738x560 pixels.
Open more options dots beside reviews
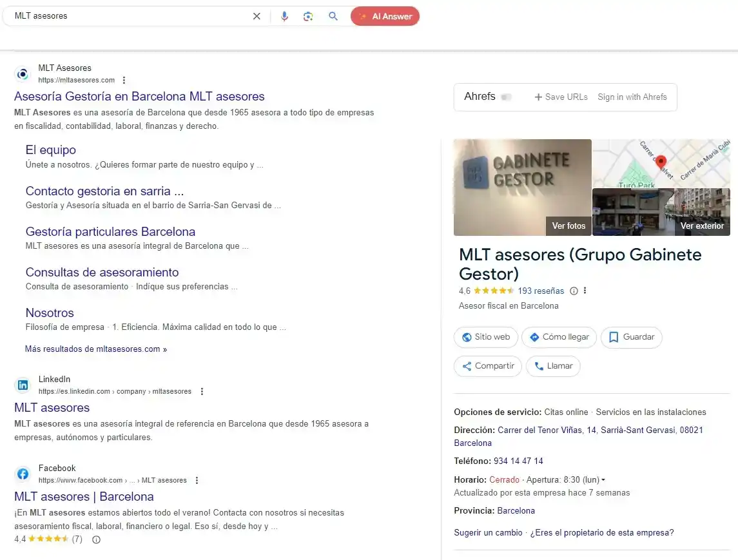click(x=585, y=291)
